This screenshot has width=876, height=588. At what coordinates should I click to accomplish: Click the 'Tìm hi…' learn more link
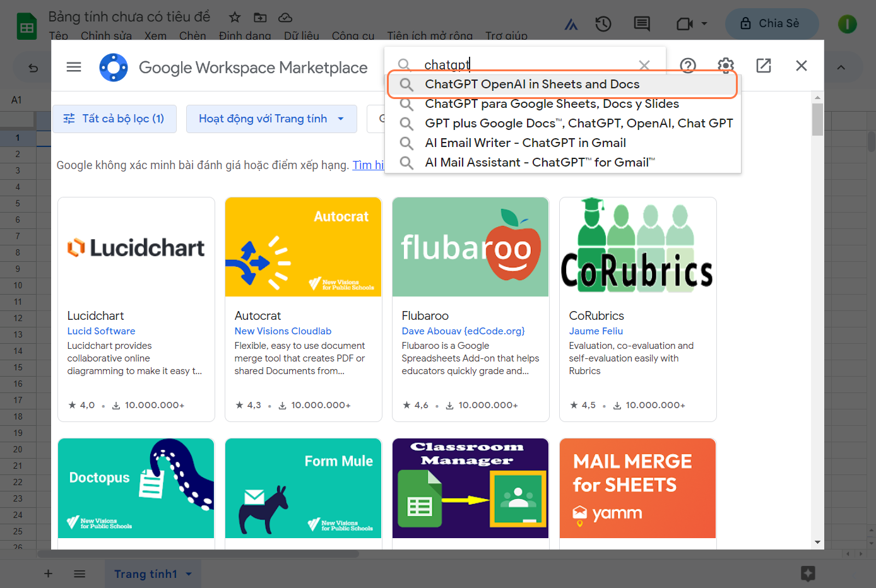[x=368, y=165]
